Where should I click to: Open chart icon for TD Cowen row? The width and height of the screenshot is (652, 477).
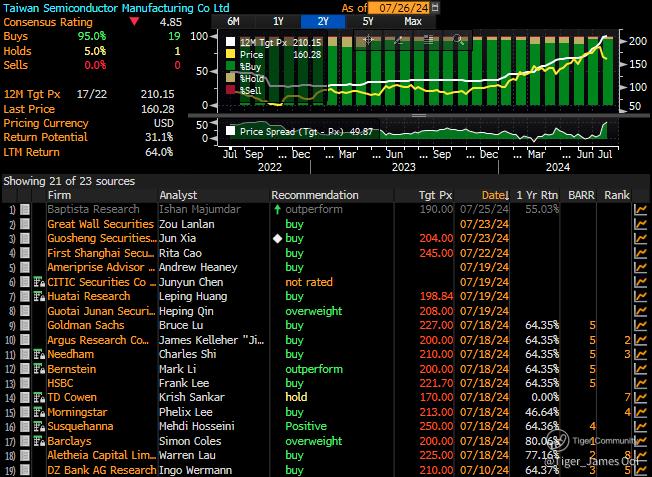coord(640,397)
